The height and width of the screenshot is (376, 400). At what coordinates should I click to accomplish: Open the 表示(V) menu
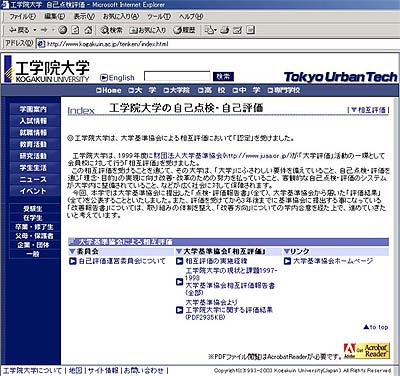coord(84,16)
